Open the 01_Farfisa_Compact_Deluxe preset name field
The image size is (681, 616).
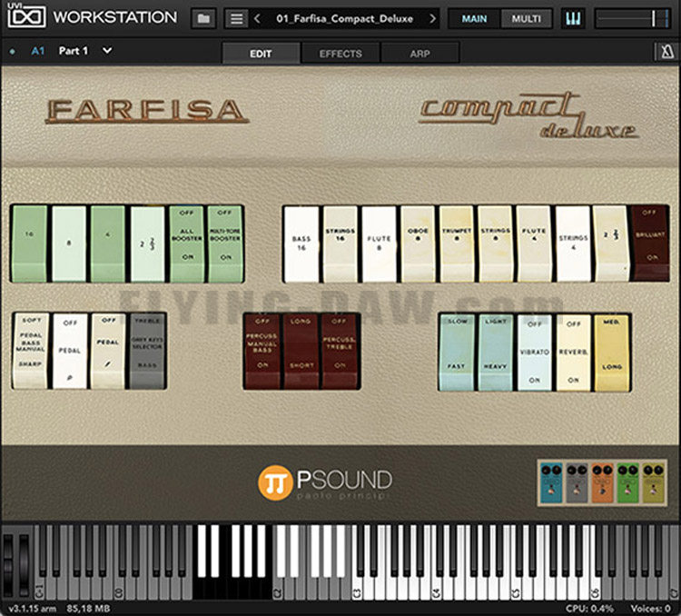coord(344,19)
